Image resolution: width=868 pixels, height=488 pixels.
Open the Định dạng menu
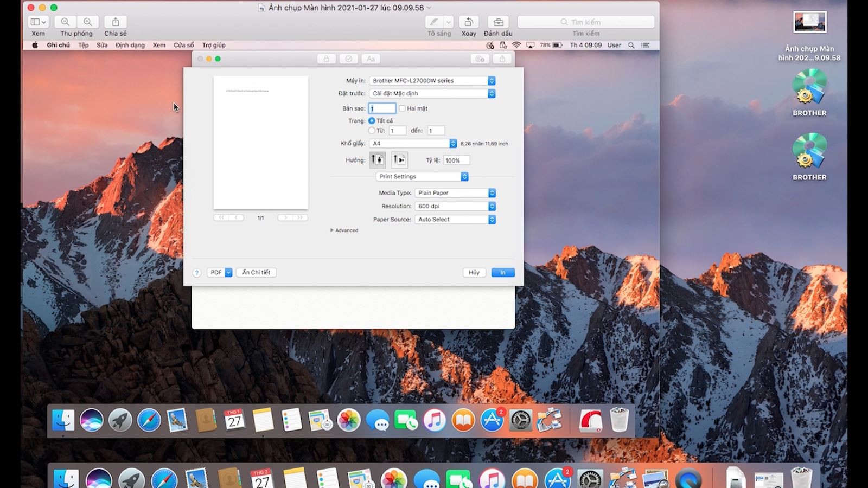pos(130,46)
